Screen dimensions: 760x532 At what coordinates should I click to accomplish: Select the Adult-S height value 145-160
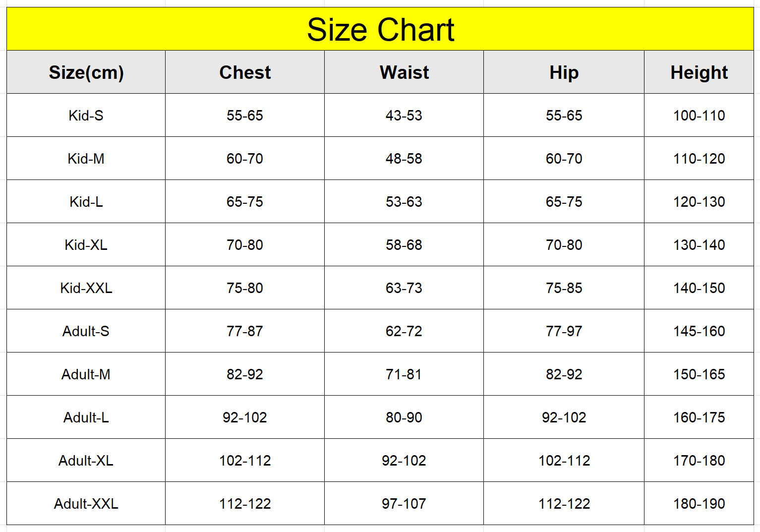(699, 331)
